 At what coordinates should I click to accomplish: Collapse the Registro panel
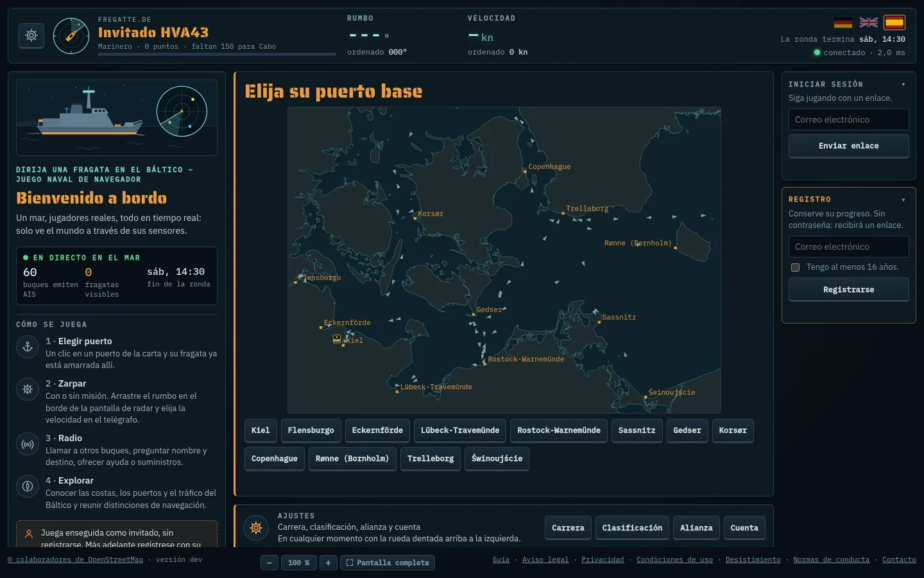click(x=903, y=200)
